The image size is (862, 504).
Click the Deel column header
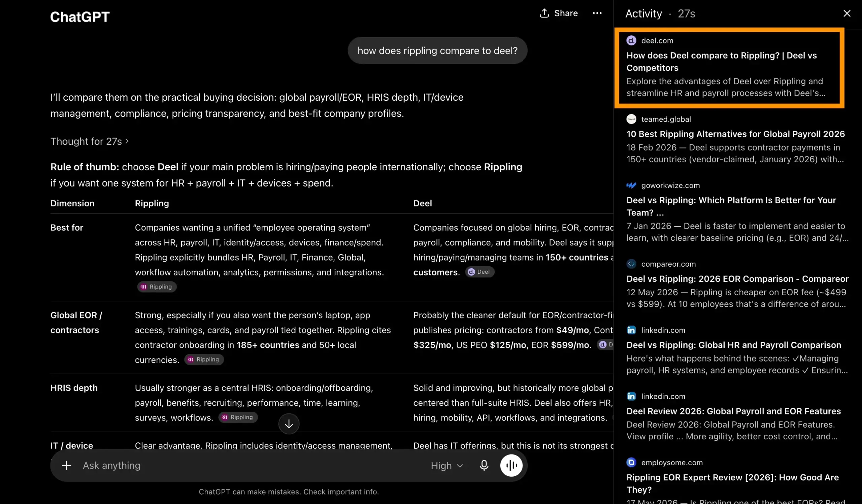click(423, 203)
